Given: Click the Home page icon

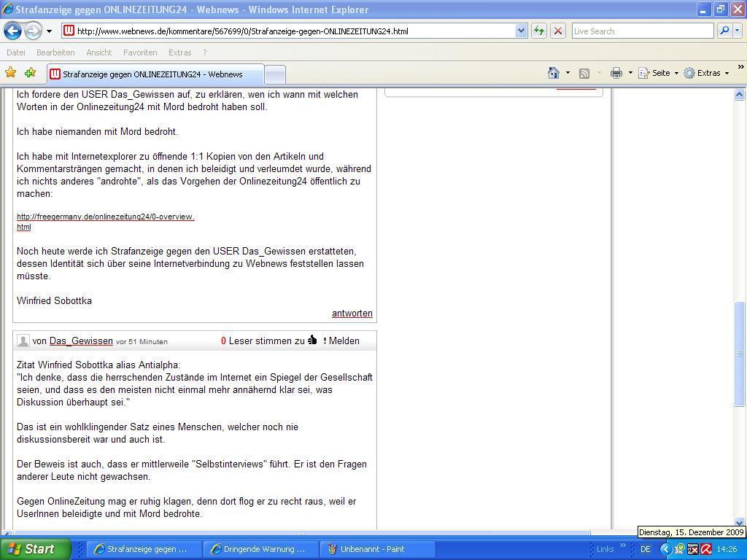Looking at the screenshot, I should [x=554, y=73].
